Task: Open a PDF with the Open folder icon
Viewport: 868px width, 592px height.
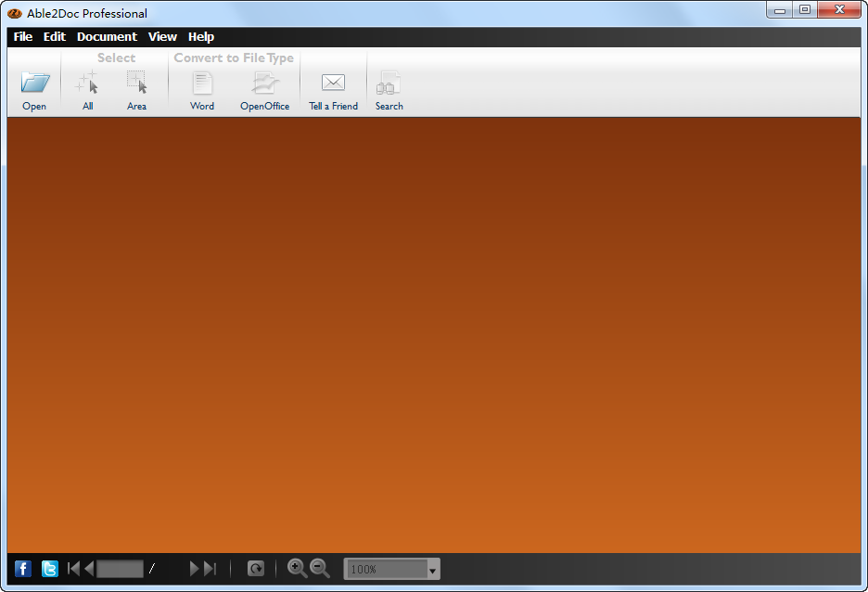Action: (35, 83)
